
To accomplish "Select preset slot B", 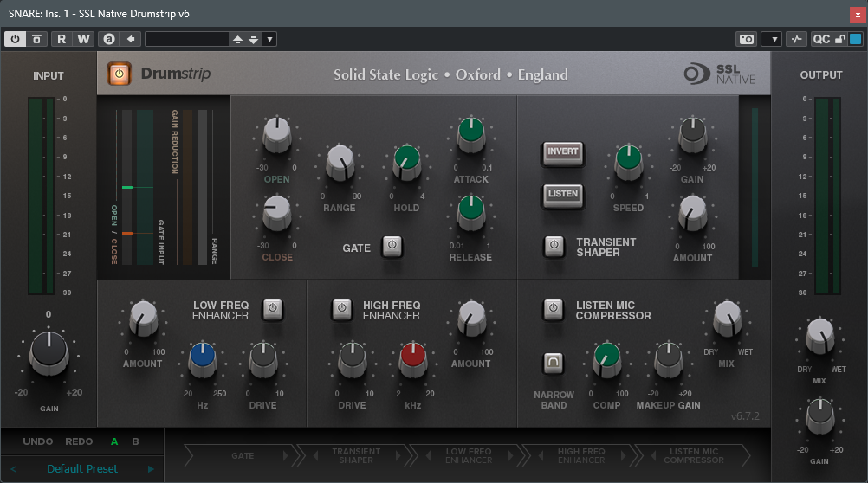I will coord(135,441).
